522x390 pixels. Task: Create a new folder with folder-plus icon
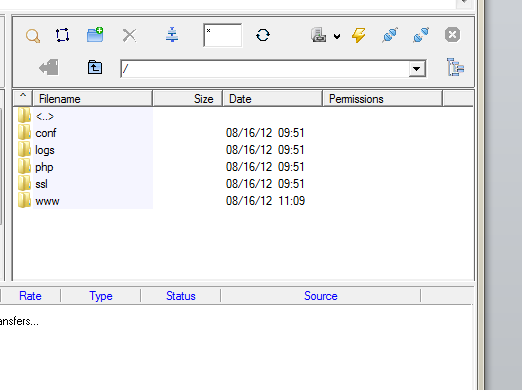coord(95,35)
